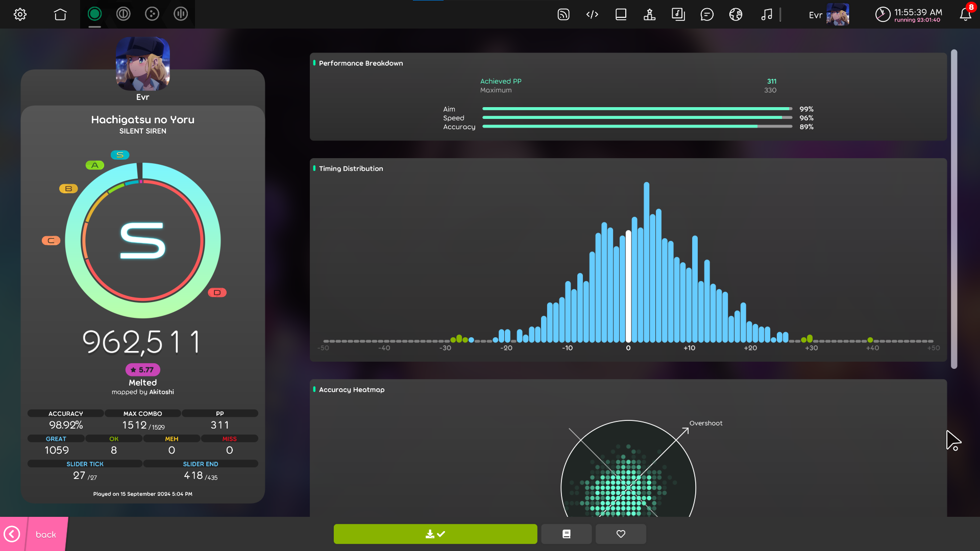Favourite the beatmap with heart button

pos(621,534)
